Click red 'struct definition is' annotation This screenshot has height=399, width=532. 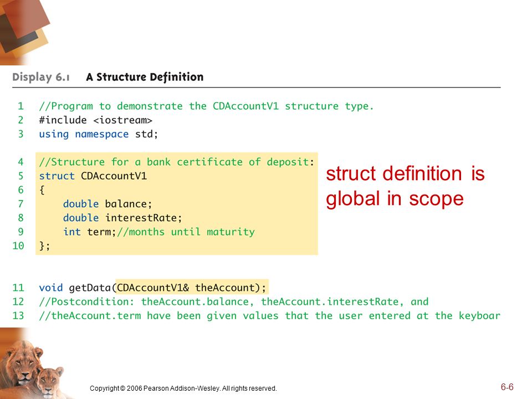(x=405, y=173)
